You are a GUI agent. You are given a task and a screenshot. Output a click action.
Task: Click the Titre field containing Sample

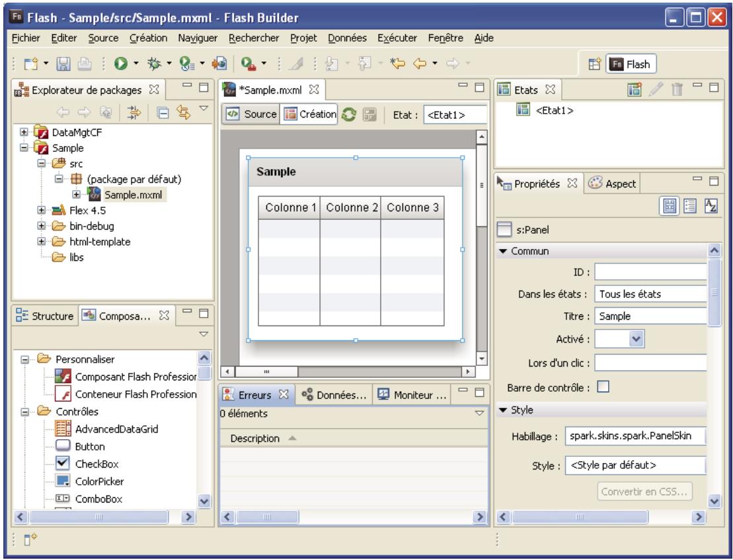[650, 316]
